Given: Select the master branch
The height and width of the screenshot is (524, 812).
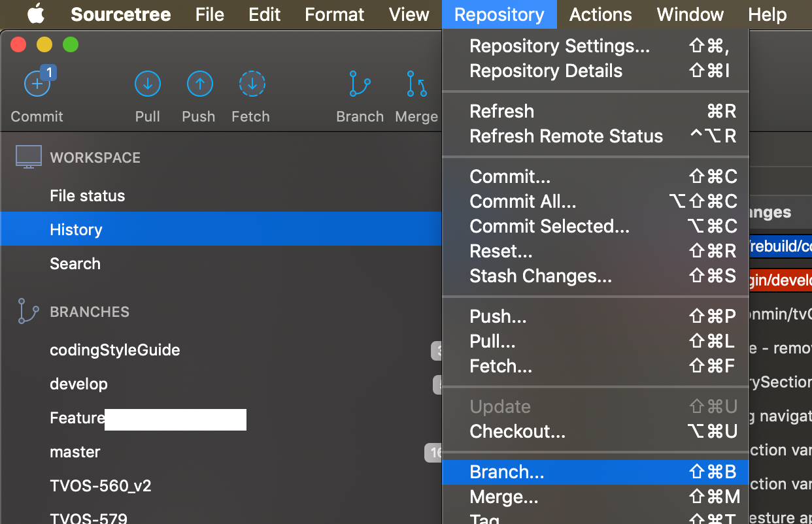Looking at the screenshot, I should click(x=75, y=451).
